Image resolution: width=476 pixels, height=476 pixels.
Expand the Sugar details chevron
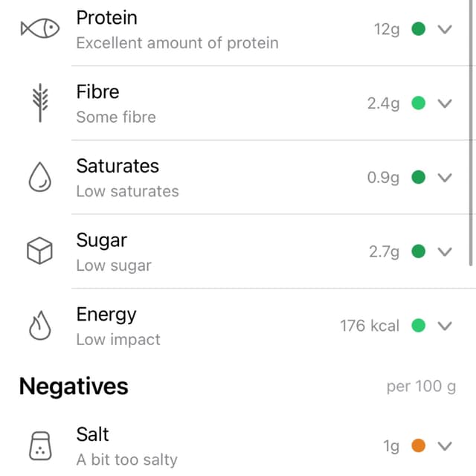click(x=445, y=251)
